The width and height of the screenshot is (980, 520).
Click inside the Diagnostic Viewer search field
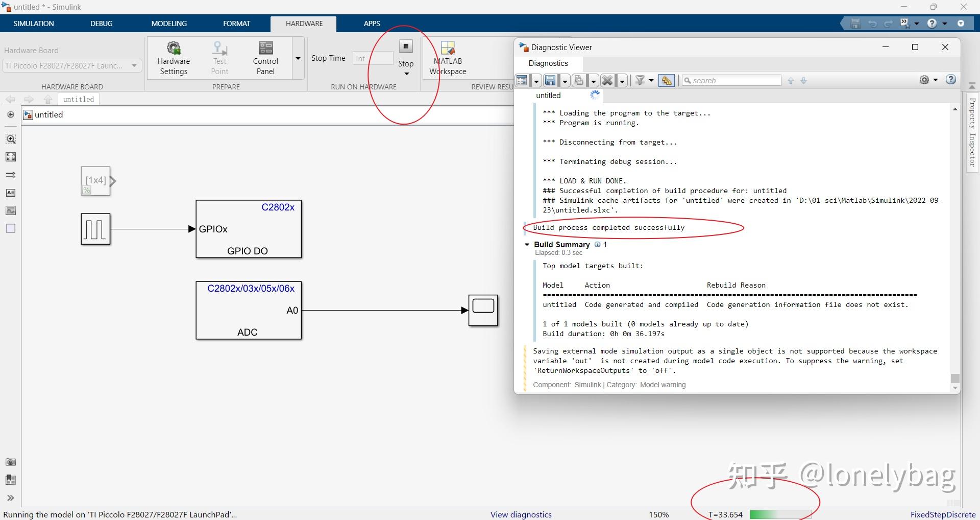[731, 80]
